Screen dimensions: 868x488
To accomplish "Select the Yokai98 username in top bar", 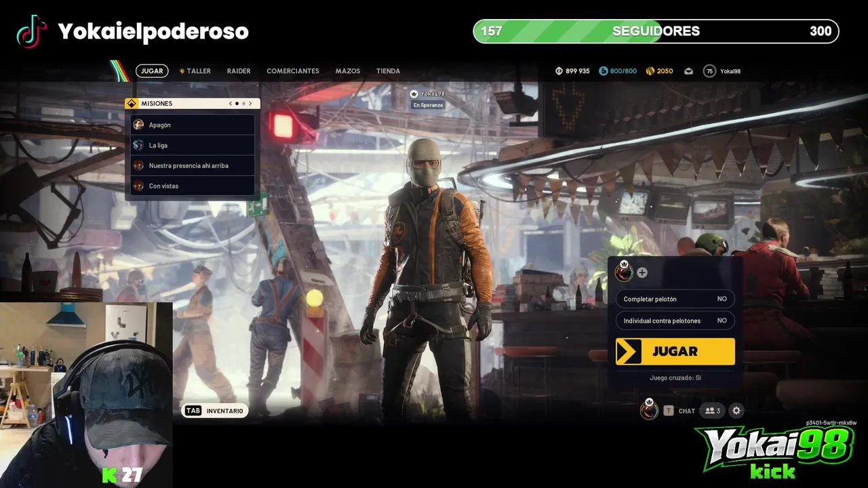I will (730, 71).
